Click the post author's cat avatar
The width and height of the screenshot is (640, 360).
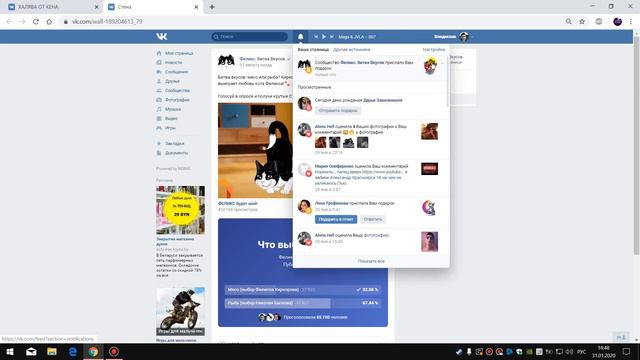[226, 61]
